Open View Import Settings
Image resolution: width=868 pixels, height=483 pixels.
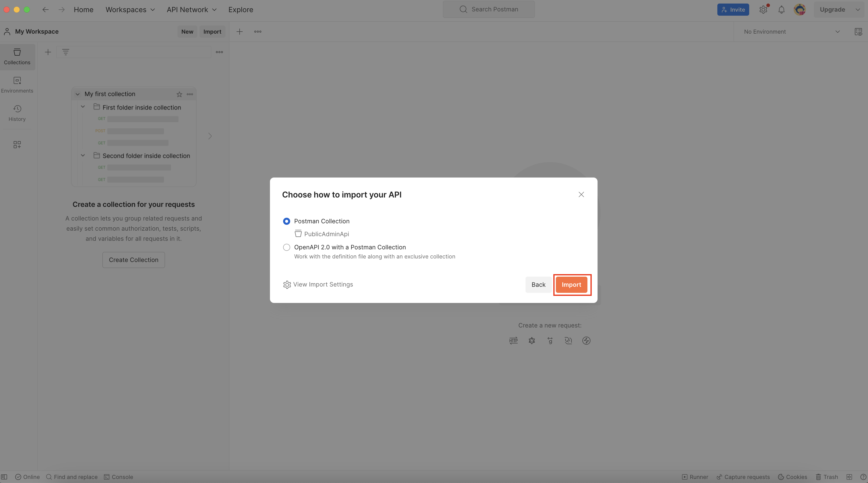point(318,284)
